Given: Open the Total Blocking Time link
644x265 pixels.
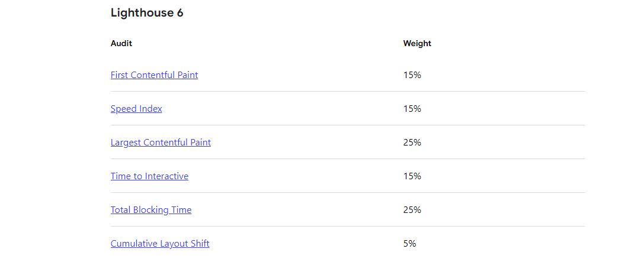Looking at the screenshot, I should coord(151,210).
